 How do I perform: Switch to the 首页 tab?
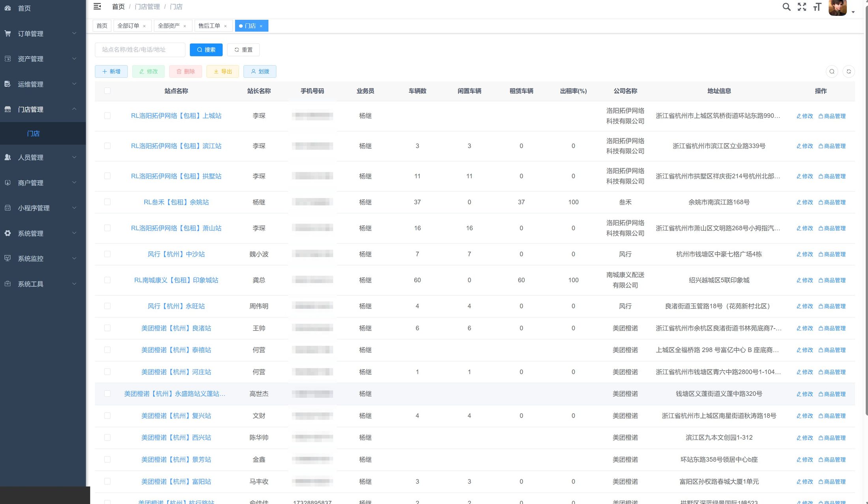(x=102, y=26)
